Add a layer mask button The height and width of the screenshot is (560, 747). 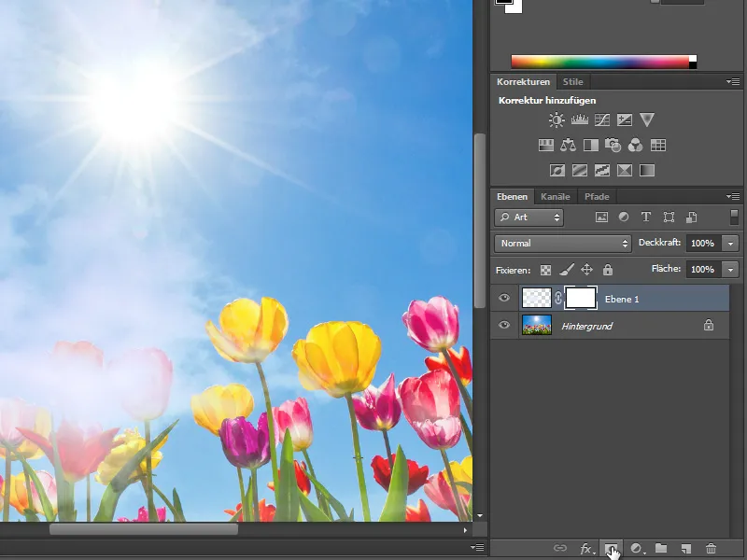coord(611,549)
